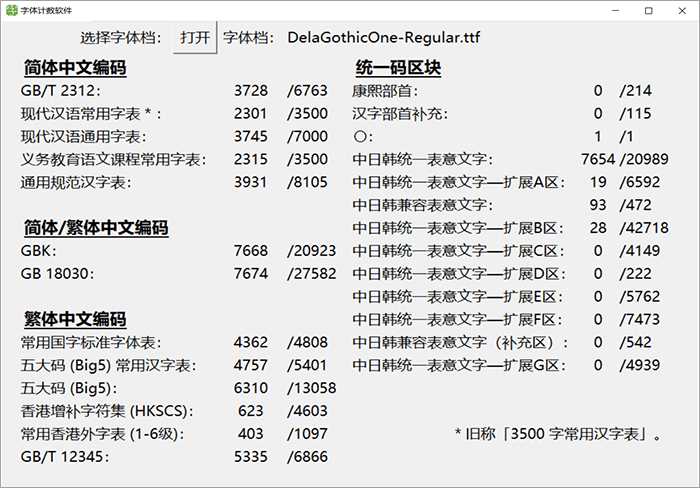Maximize the 字体计数软件 window
The image size is (700, 488).
[648, 10]
